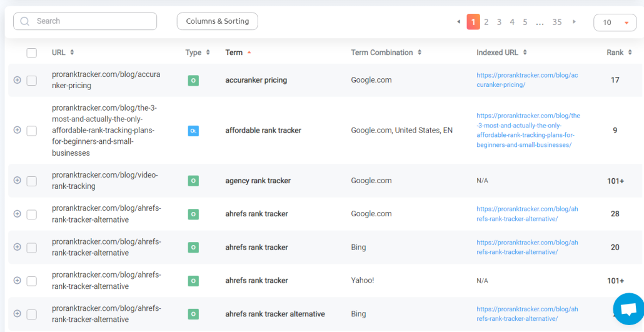
Task: Check the ahrefs rank tracker Google.com row checkbox
Action: 32,214
